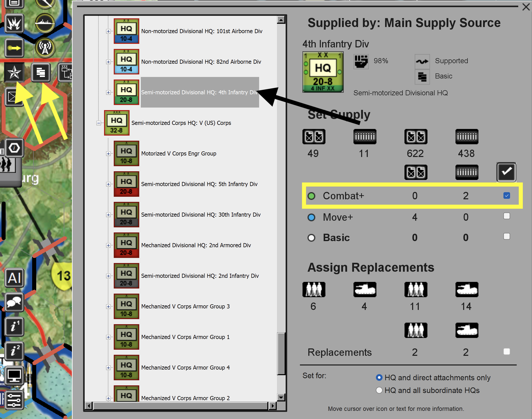Expand the 2nd Infantry Div node
Viewport: 532px width, 419px height.
pos(108,276)
